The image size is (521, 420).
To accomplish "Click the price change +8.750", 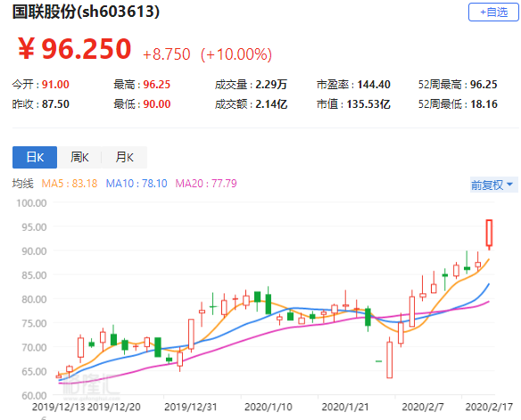I will (x=167, y=54).
